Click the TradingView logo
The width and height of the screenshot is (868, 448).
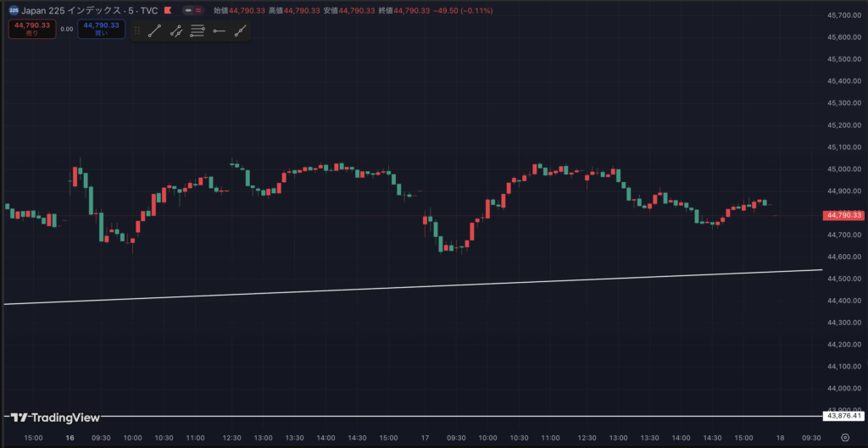pos(54,418)
